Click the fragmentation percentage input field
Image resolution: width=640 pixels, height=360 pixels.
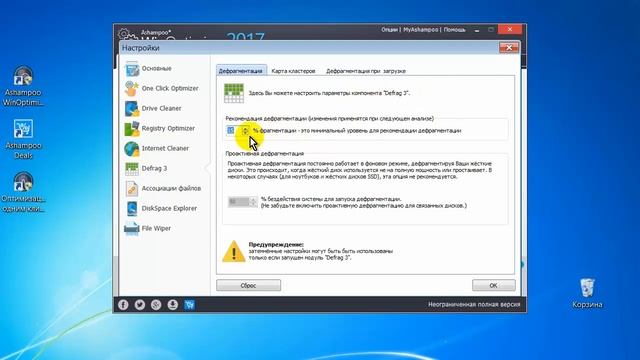tap(234, 131)
